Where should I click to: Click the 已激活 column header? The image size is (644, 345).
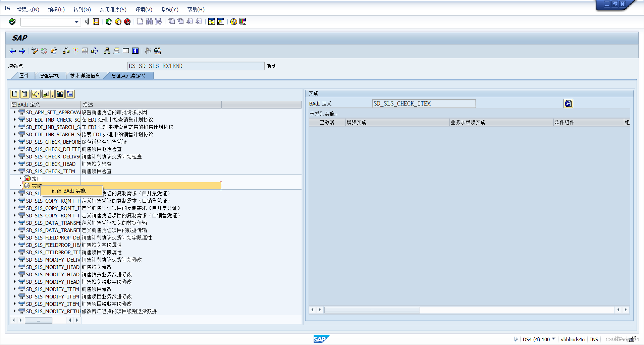pyautogui.click(x=327, y=123)
